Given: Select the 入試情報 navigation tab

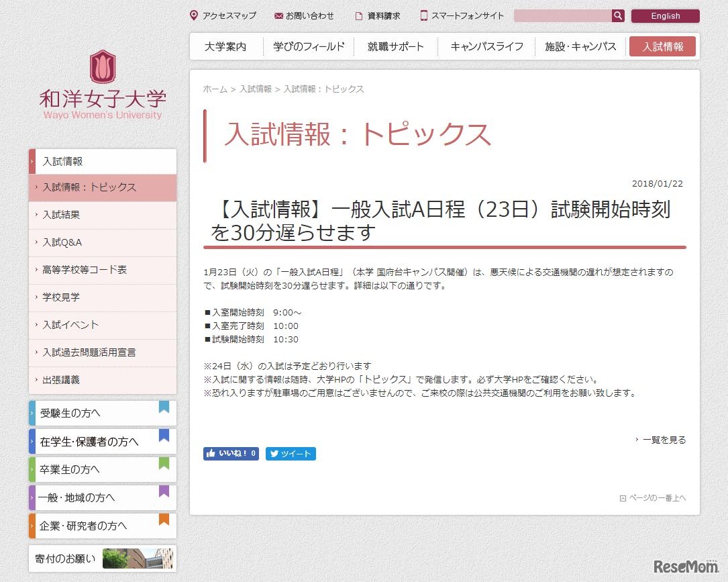Looking at the screenshot, I should (662, 47).
